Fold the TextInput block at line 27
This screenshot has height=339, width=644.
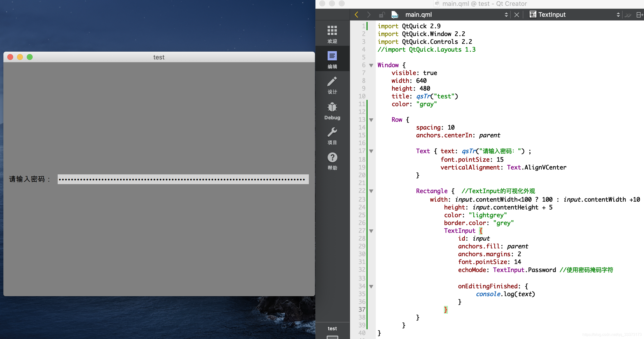point(371,231)
